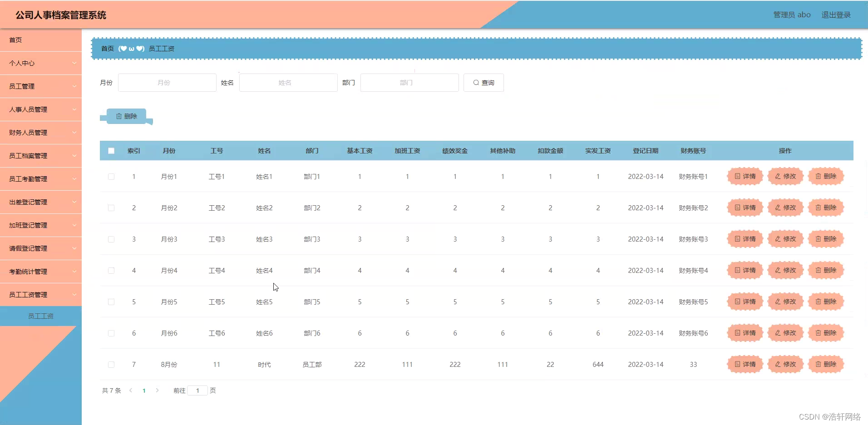Go to next page using arrow icon
Screen dimensions: 868x425
pos(157,390)
